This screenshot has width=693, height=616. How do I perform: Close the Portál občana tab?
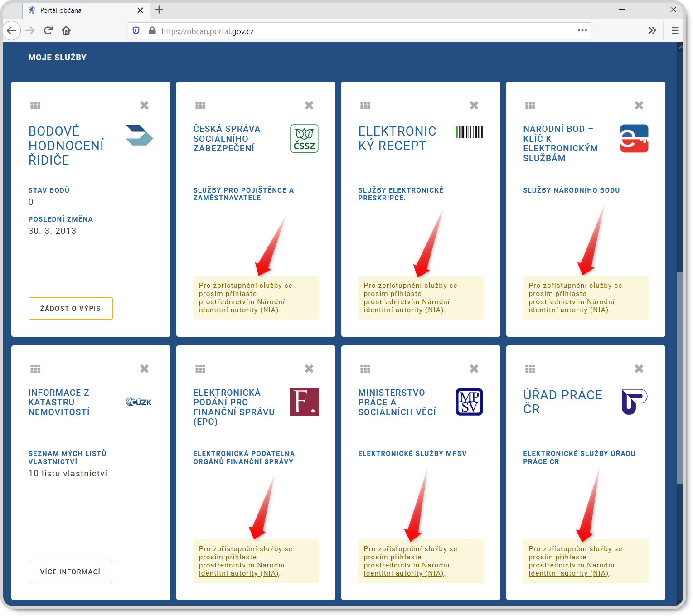click(140, 10)
